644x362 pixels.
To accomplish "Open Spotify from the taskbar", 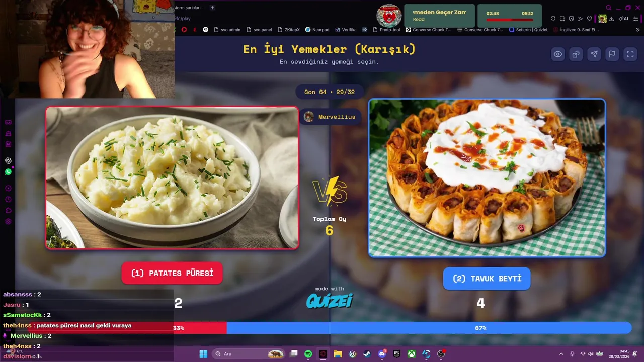I will click(308, 354).
